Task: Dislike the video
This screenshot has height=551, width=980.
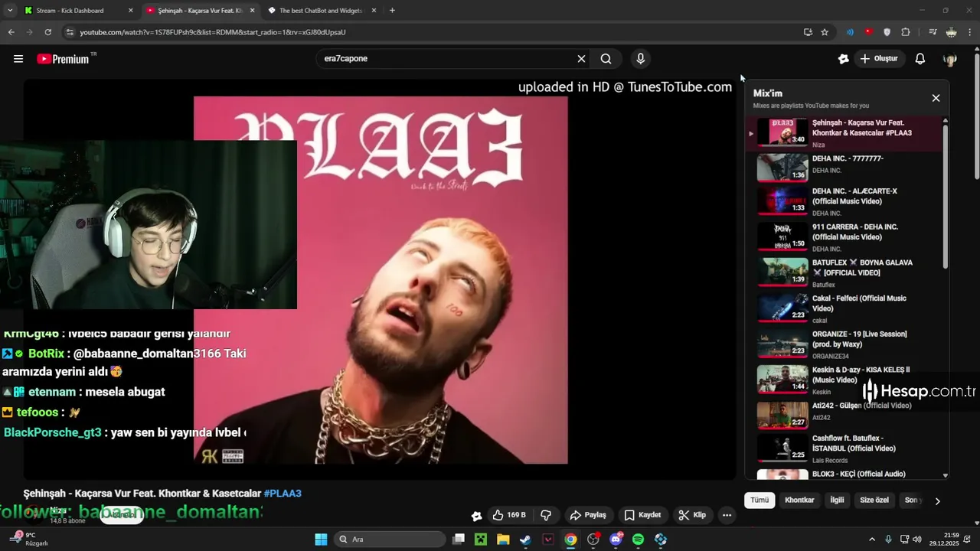Action: tap(546, 515)
